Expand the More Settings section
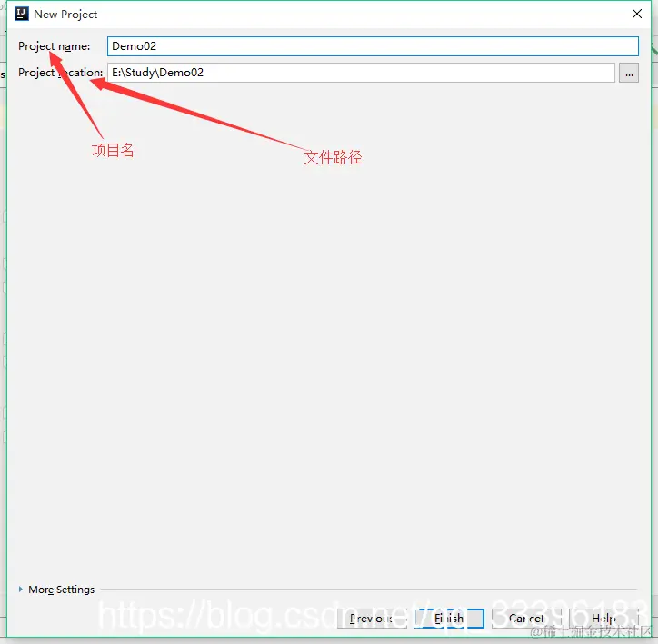 click(56, 590)
